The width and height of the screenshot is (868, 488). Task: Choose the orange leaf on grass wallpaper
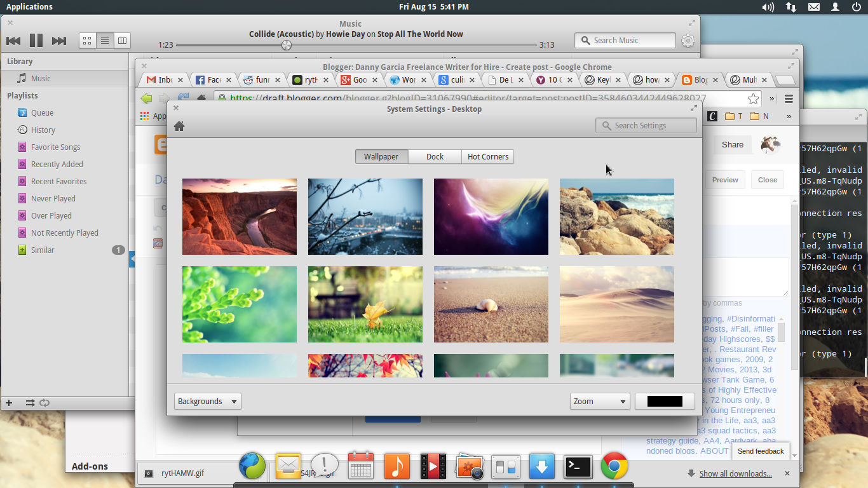click(365, 304)
